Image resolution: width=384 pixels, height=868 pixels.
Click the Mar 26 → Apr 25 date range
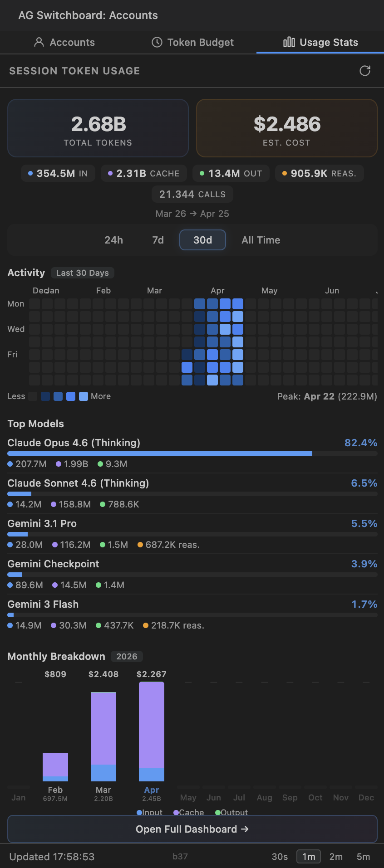192,214
